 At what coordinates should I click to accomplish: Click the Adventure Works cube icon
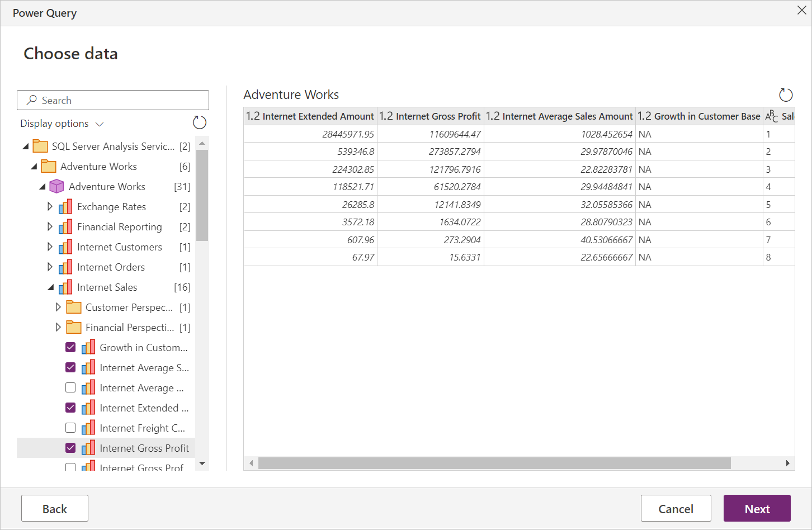(58, 186)
